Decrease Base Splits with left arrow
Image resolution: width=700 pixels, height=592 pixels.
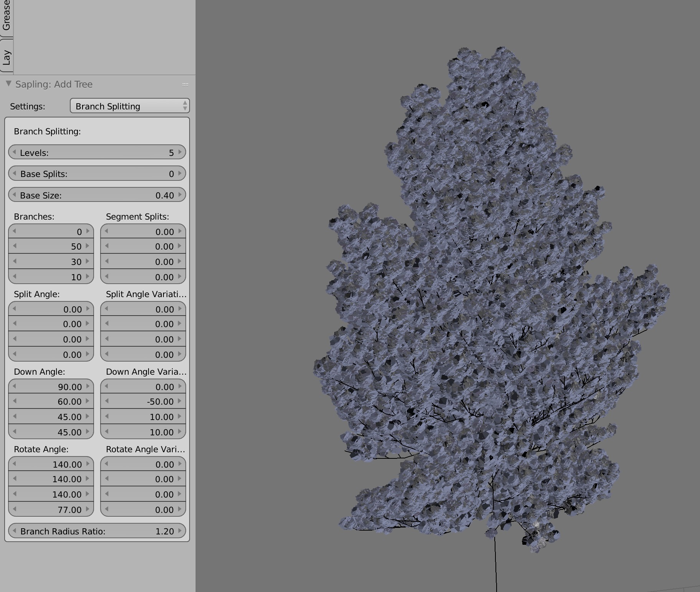[14, 174]
